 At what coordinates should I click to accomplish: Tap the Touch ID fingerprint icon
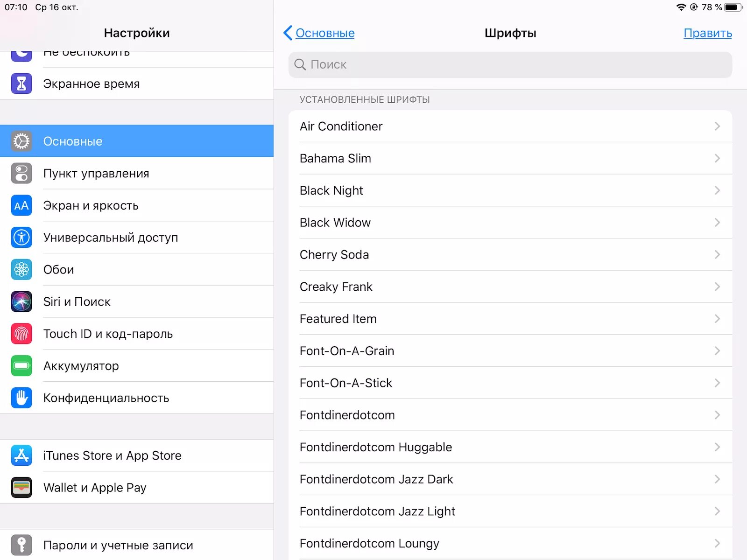(x=21, y=334)
